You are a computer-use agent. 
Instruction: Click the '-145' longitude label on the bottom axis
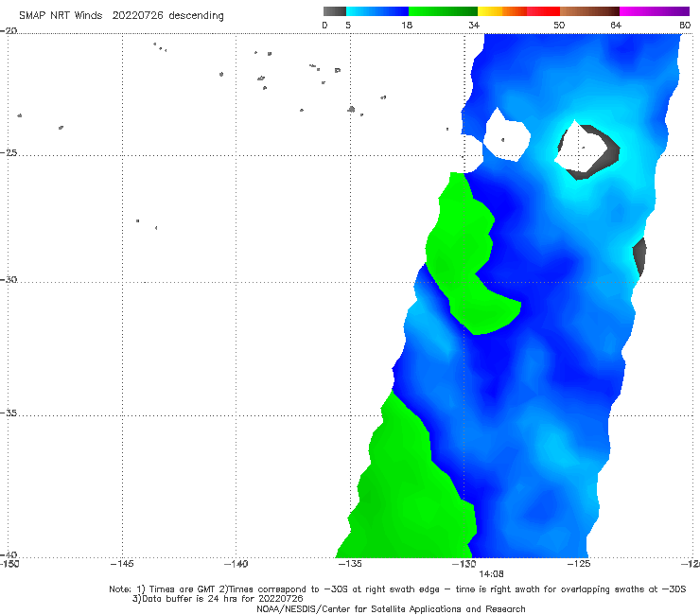pos(122,564)
